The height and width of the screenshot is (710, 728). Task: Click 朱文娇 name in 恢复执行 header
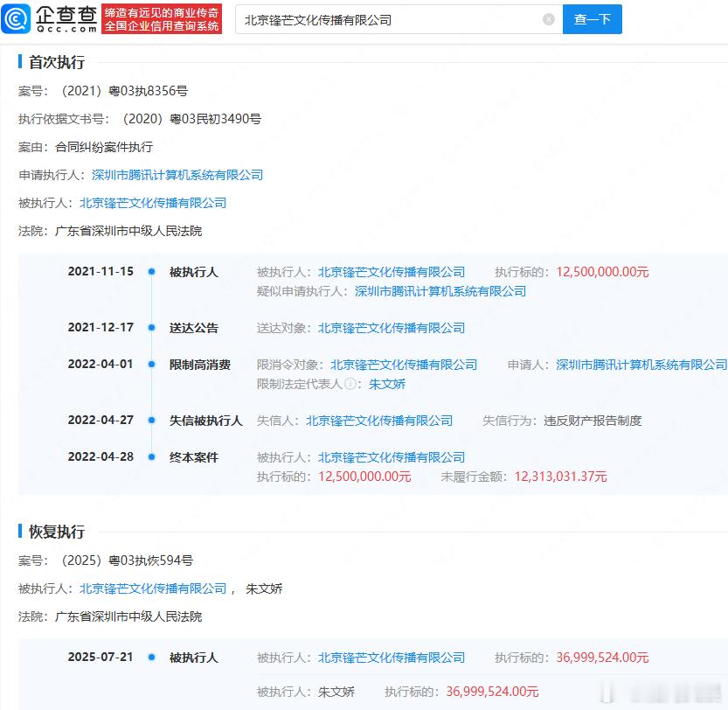tap(264, 588)
